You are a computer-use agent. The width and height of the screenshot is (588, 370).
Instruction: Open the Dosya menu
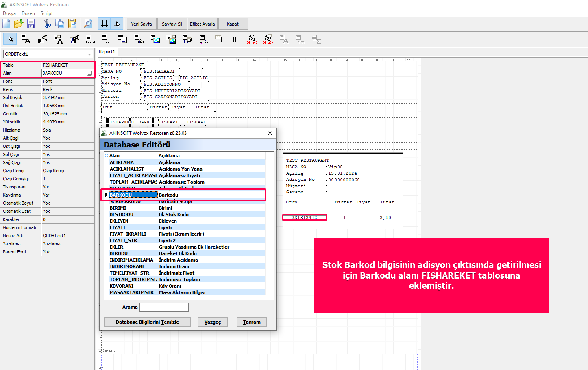click(9, 13)
